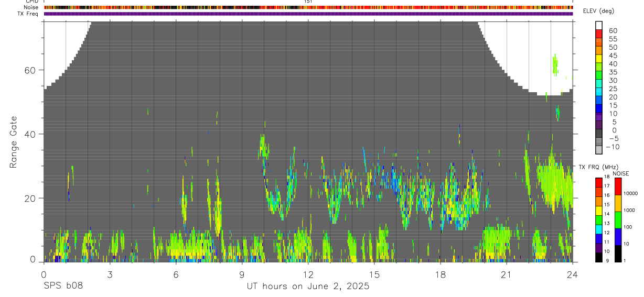This screenshot has height=297, width=644.
Task: Select the "UT hours on June 2, 2025" label
Action: tap(308, 286)
